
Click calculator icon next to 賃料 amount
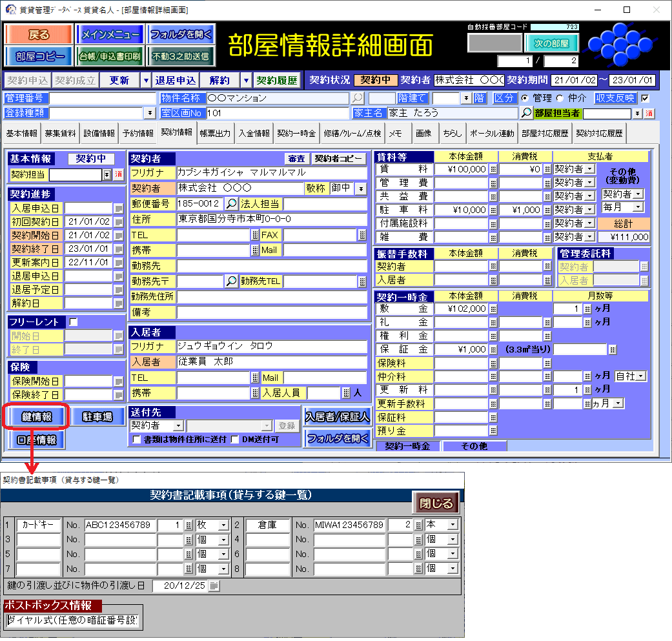[x=493, y=169]
